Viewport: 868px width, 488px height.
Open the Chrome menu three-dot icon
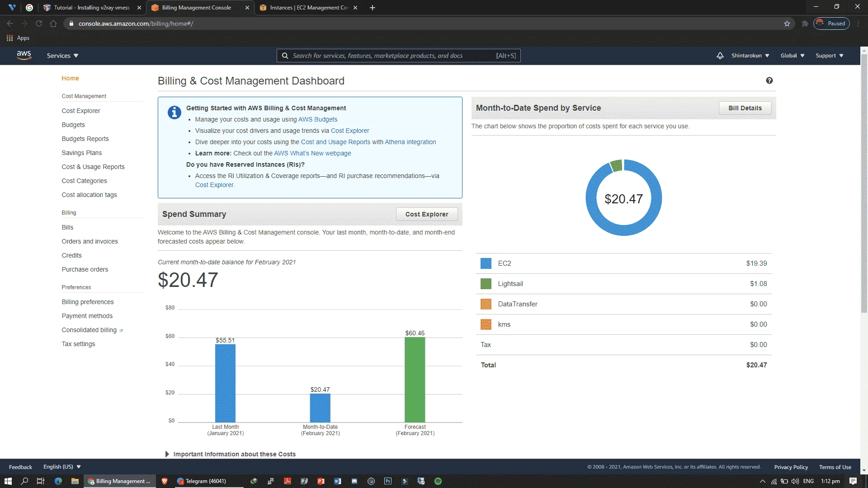click(859, 23)
